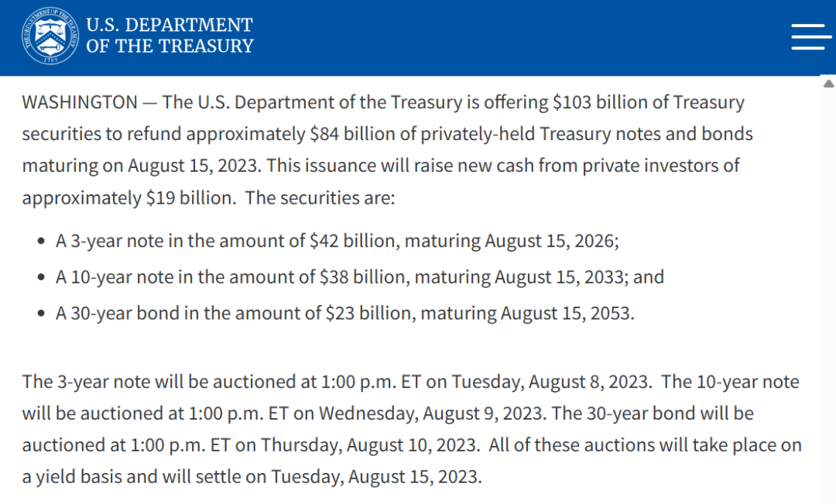Click the "WASHINGTON" dateline text
Viewport: 836px width, 504px height.
point(80,102)
